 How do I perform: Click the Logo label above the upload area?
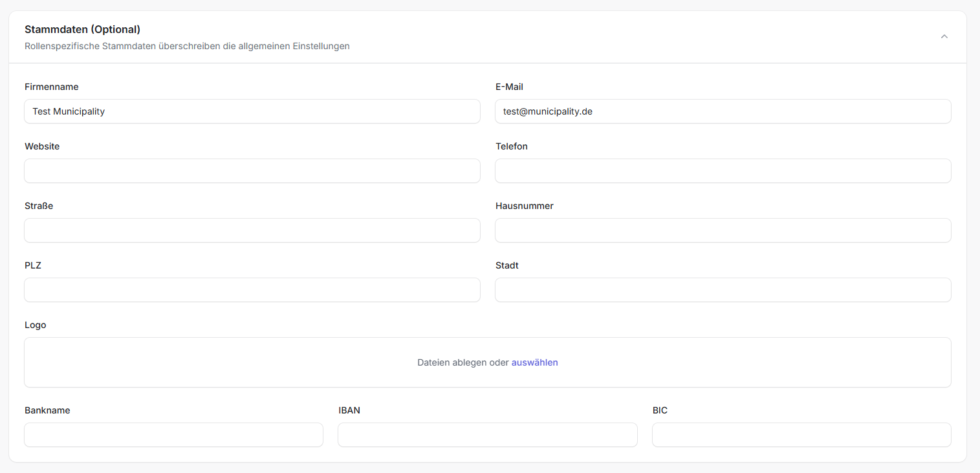pos(36,325)
